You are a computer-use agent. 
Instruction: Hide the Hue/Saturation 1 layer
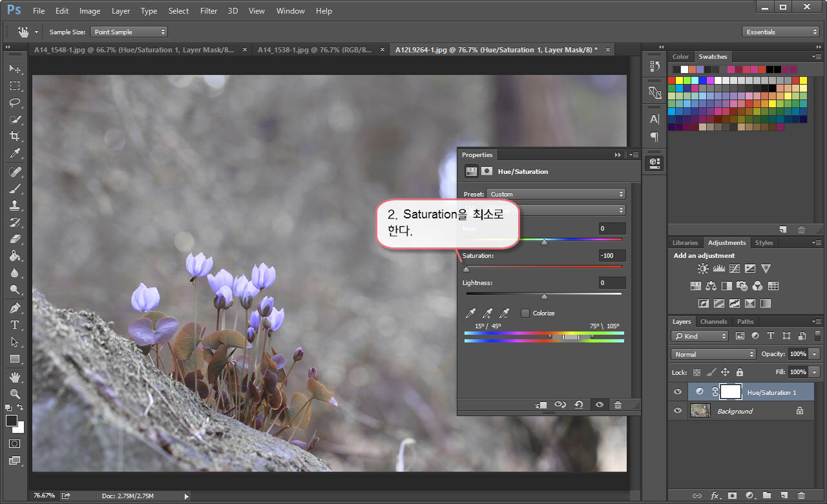pos(678,392)
